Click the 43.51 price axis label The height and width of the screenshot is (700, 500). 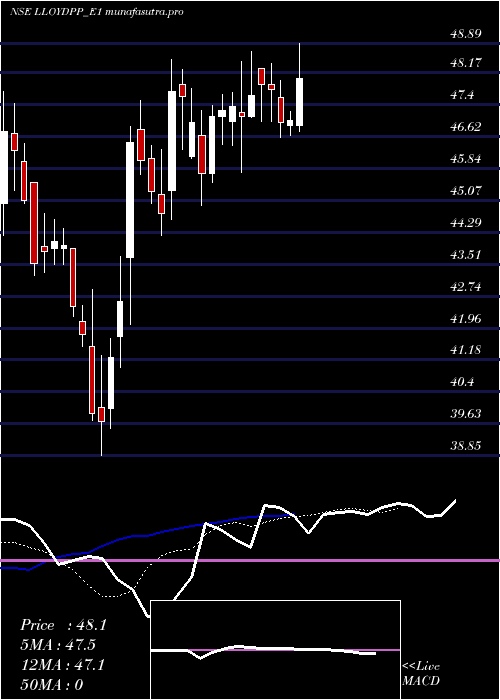[x=466, y=254]
